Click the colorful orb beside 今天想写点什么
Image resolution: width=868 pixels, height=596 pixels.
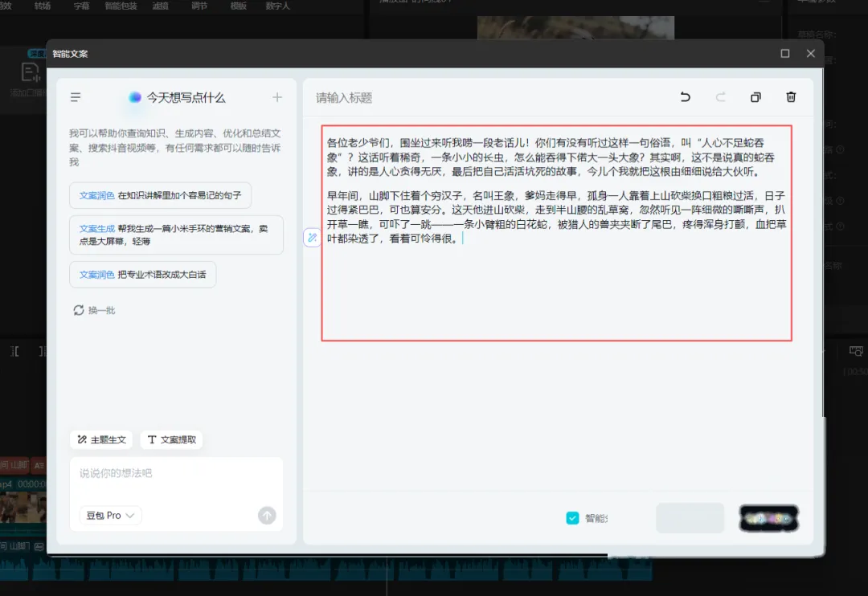134,98
